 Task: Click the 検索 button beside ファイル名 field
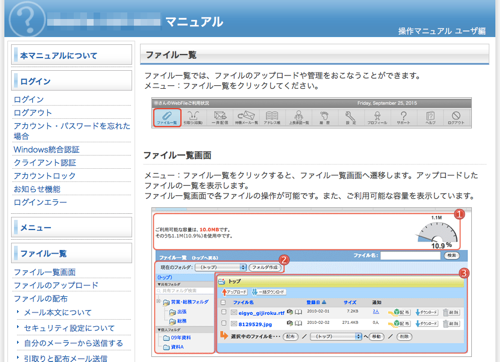click(452, 255)
